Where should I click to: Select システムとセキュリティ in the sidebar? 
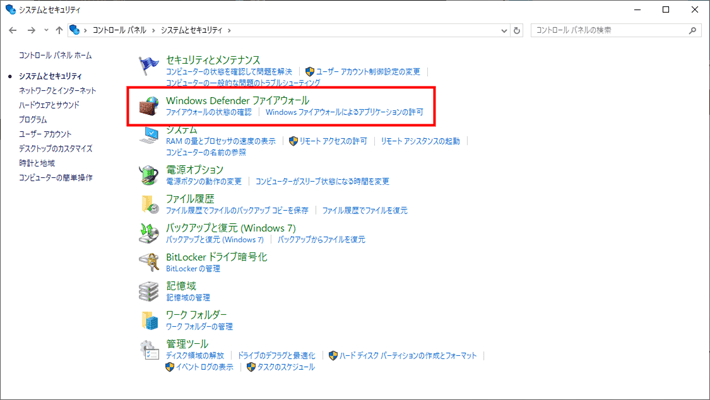coord(50,76)
